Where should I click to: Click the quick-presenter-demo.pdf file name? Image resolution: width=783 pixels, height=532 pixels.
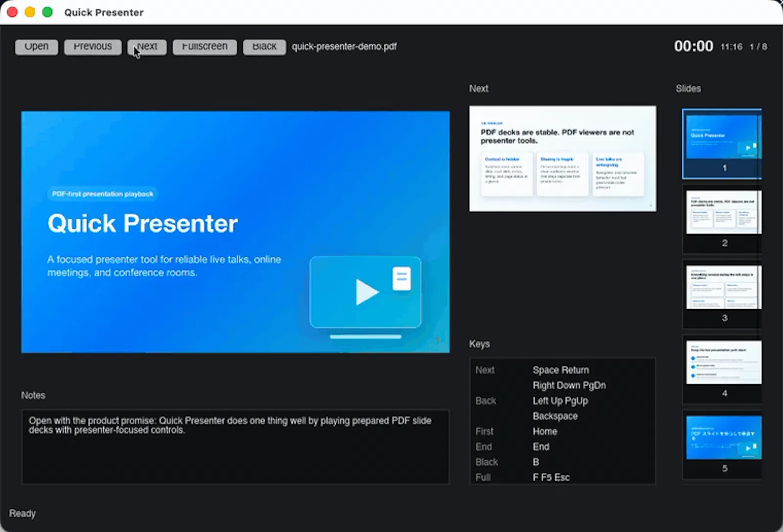344,46
